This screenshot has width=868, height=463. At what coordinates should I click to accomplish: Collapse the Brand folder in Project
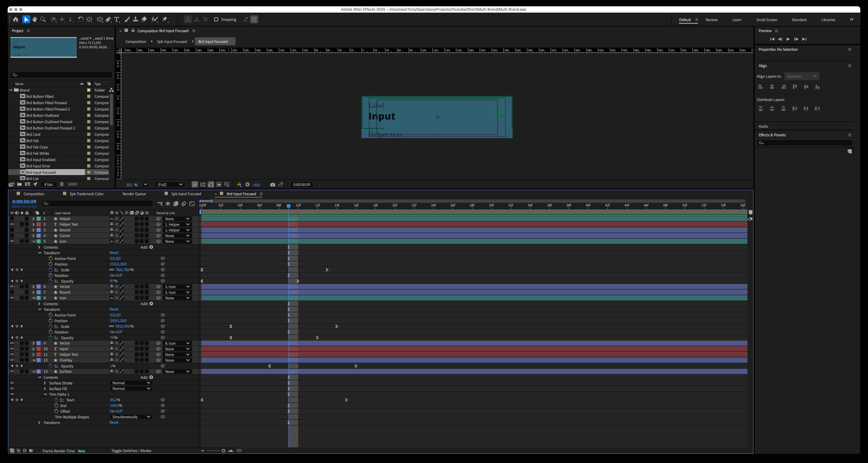click(11, 90)
